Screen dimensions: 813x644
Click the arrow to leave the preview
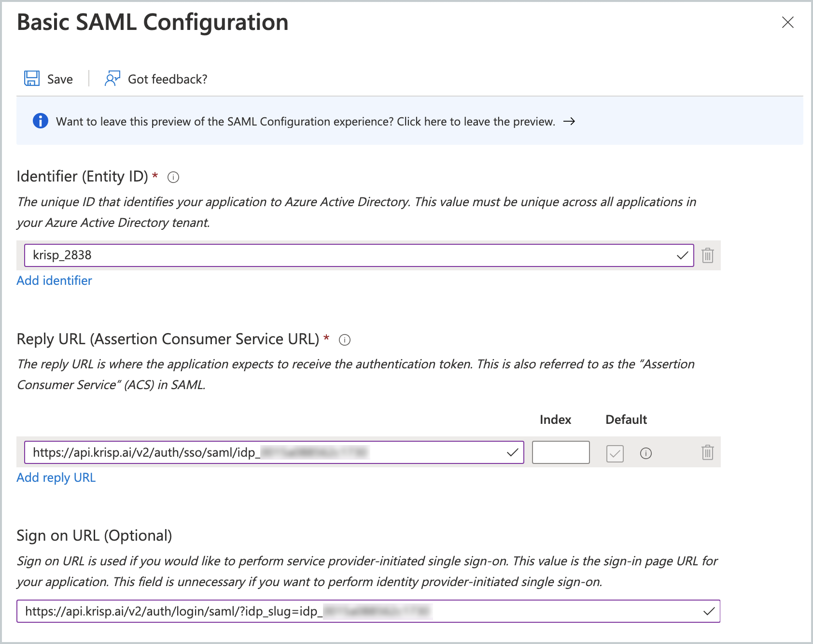569,121
